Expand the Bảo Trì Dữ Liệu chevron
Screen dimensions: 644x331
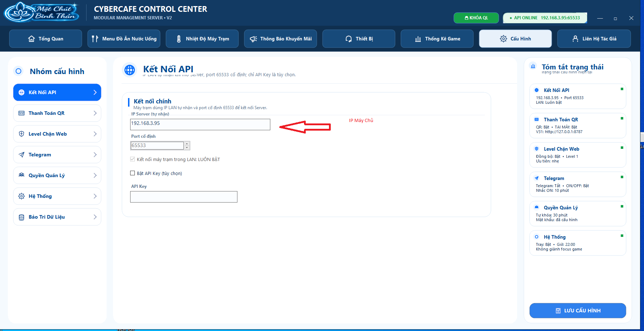95,217
